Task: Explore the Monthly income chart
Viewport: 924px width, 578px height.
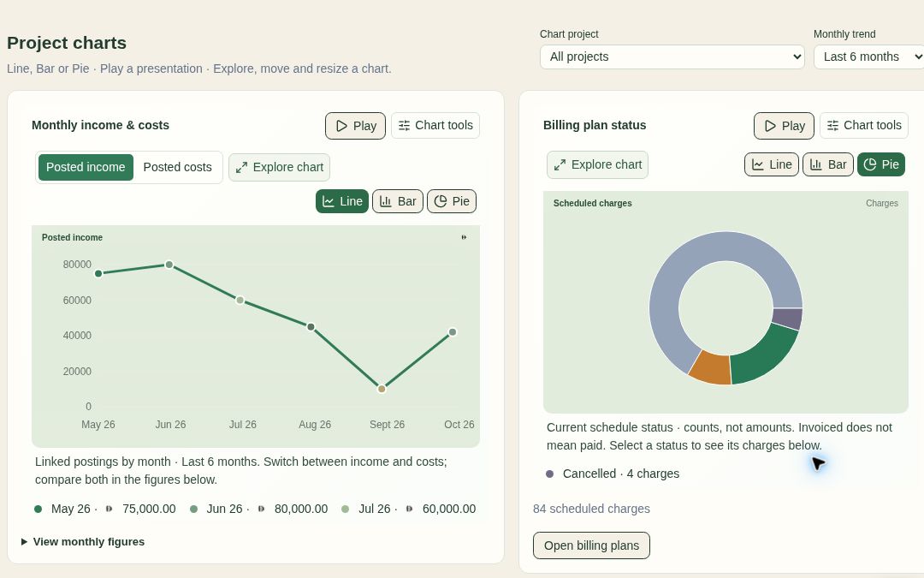Action: click(279, 168)
